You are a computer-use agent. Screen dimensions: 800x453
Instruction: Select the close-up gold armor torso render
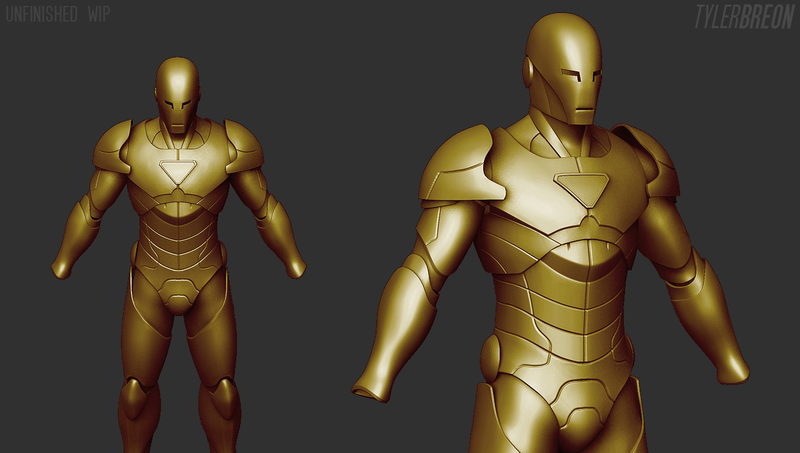pyautogui.click(x=550, y=233)
